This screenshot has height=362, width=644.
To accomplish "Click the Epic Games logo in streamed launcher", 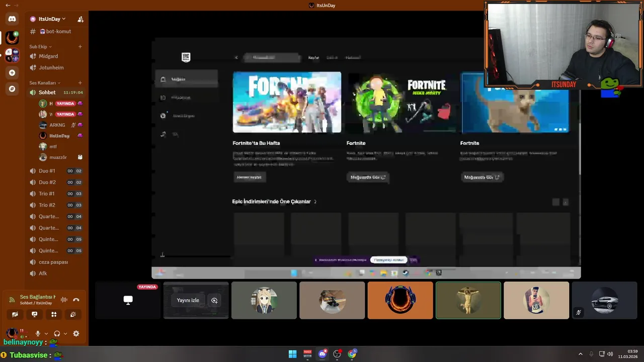I will [186, 57].
